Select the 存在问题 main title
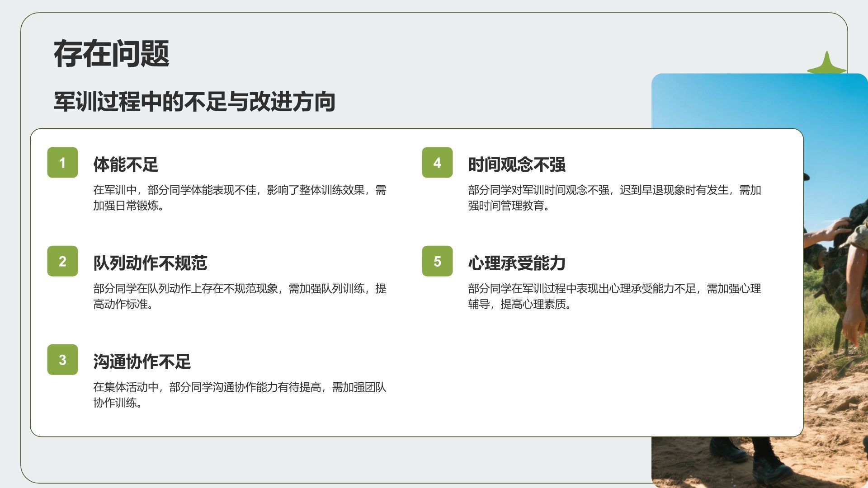This screenshot has height=488, width=868. click(x=111, y=54)
